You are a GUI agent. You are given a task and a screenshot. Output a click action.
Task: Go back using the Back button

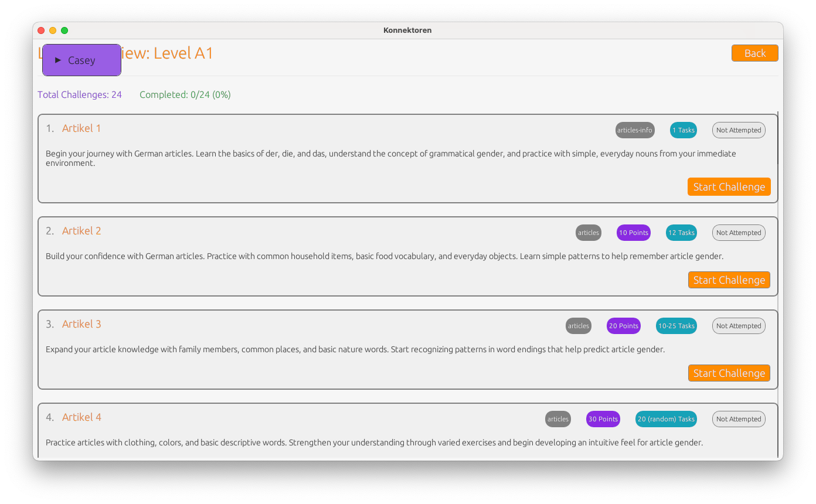coord(754,53)
